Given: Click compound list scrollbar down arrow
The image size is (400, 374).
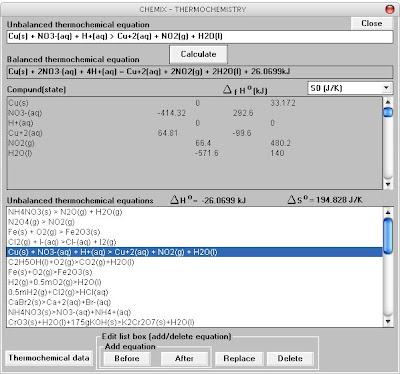Looking at the screenshot, I should (388, 184).
